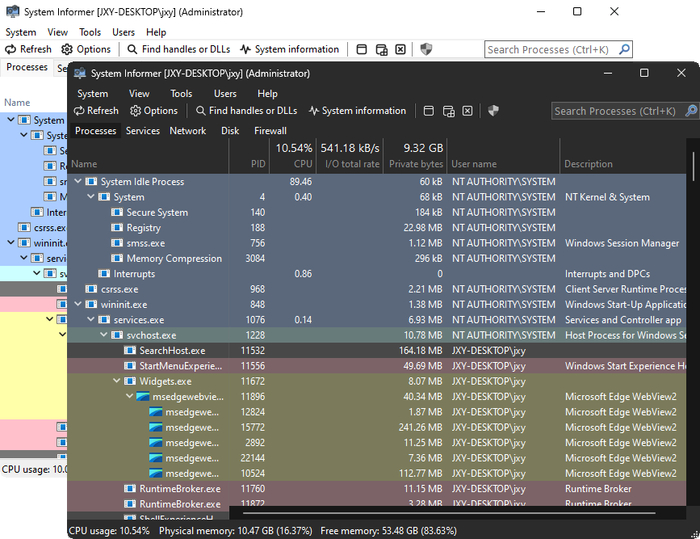
Task: Click the shield icon in dark toolbar
Action: (x=493, y=111)
